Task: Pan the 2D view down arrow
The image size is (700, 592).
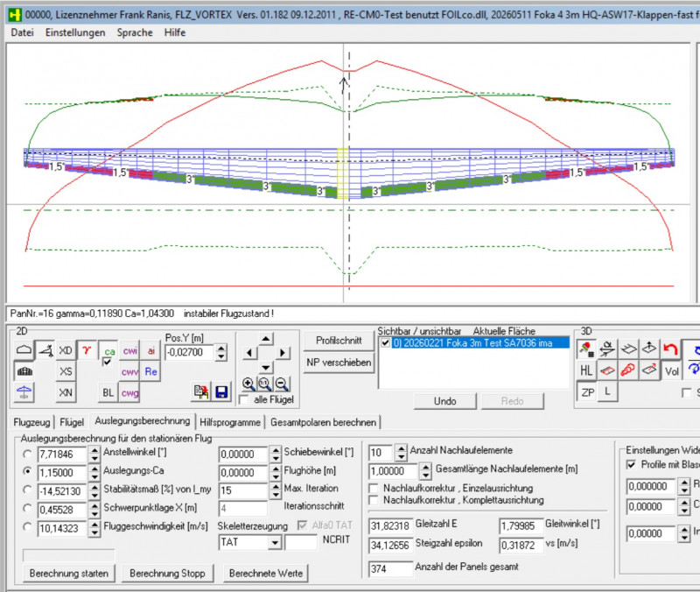Action: pos(266,368)
